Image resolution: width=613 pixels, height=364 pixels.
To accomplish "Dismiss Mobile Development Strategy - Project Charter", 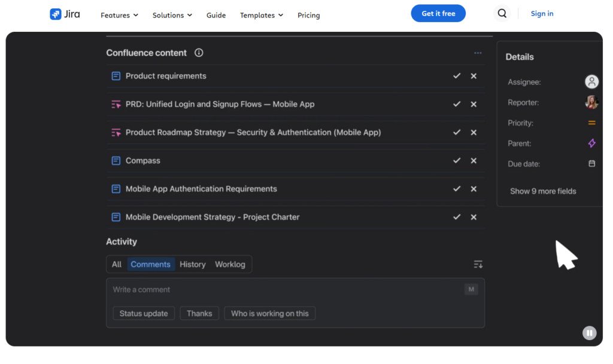I will [474, 217].
